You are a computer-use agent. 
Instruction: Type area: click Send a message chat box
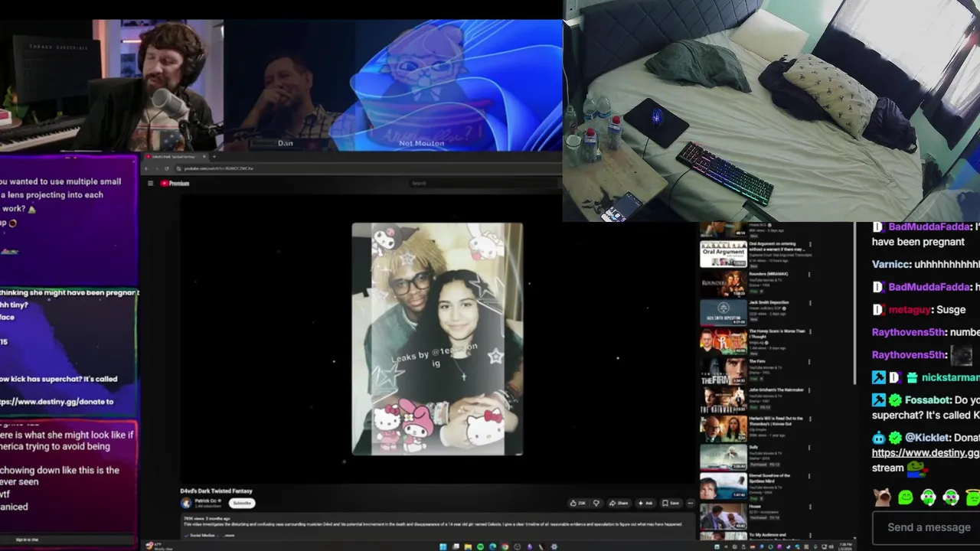926,527
